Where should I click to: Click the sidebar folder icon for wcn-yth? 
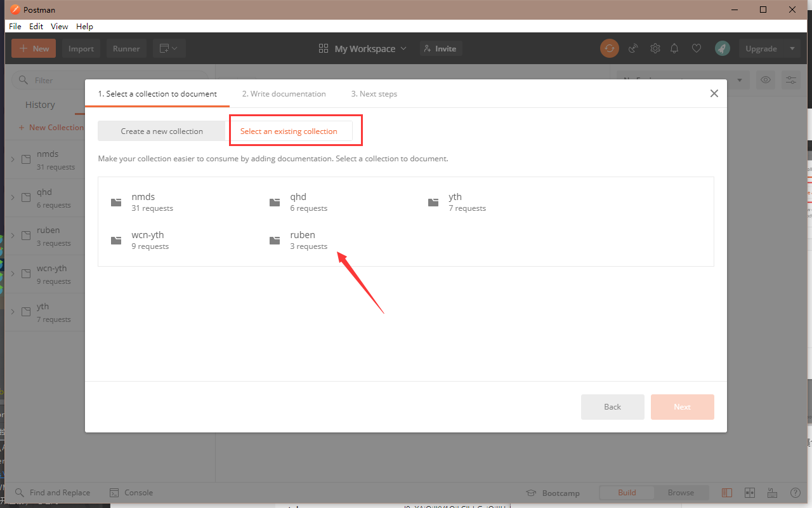point(26,274)
